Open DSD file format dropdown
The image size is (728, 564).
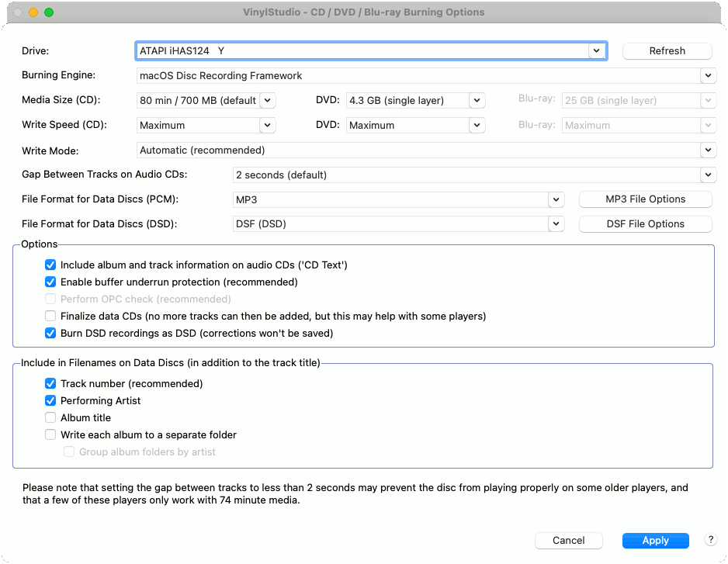tap(556, 223)
